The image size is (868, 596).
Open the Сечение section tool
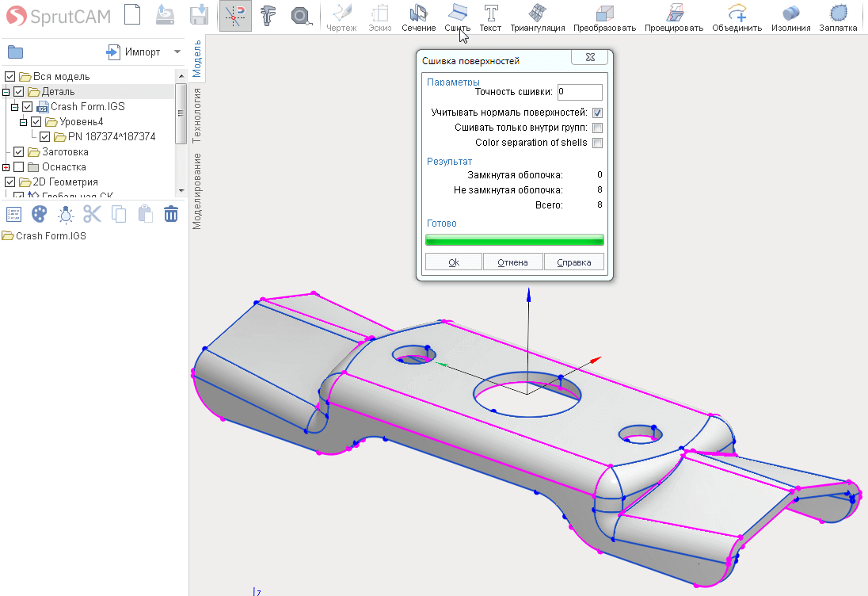coord(418,18)
